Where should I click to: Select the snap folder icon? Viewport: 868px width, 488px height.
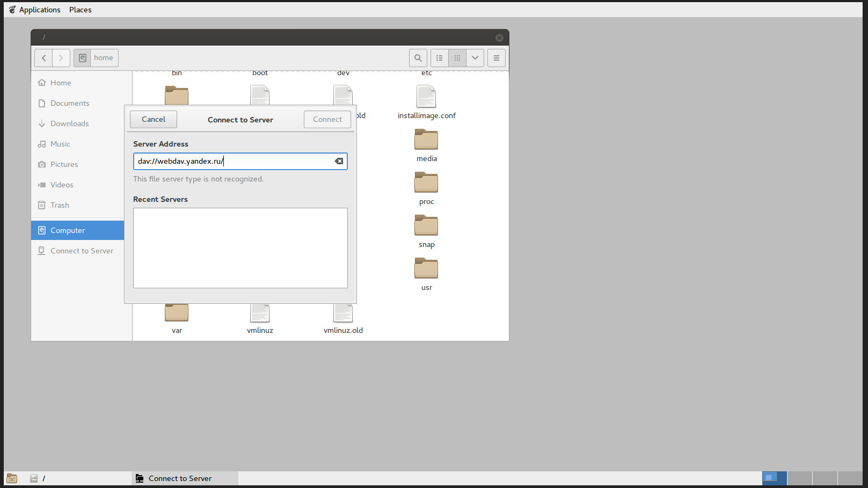coord(426,225)
